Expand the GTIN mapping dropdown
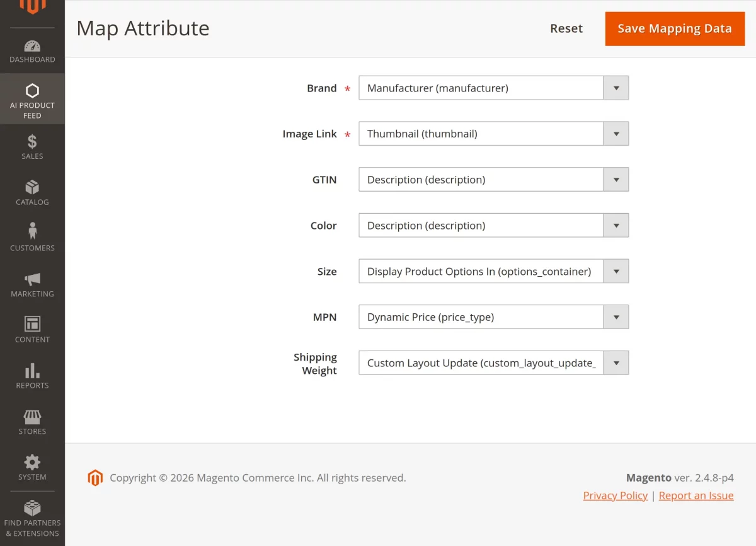 click(616, 179)
